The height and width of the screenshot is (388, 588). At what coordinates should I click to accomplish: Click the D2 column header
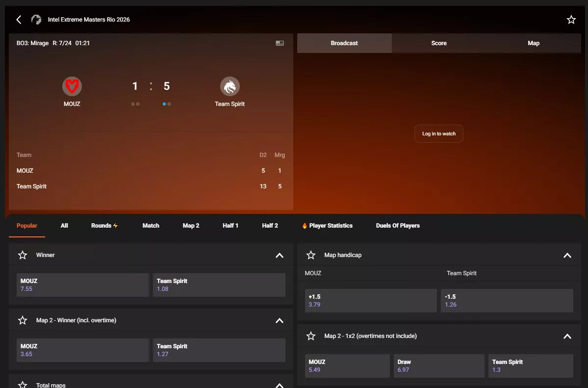tap(263, 155)
